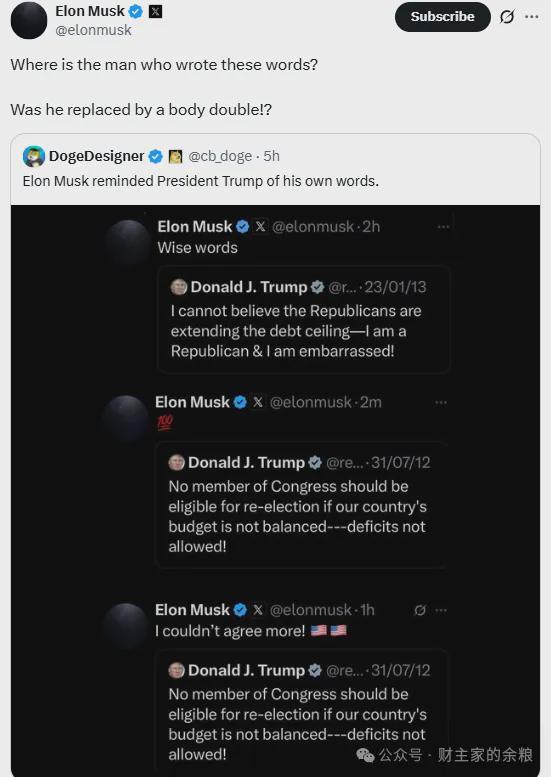Open the Grok icon beside Subscribe
Image resolution: width=551 pixels, height=777 pixels.
506,17
